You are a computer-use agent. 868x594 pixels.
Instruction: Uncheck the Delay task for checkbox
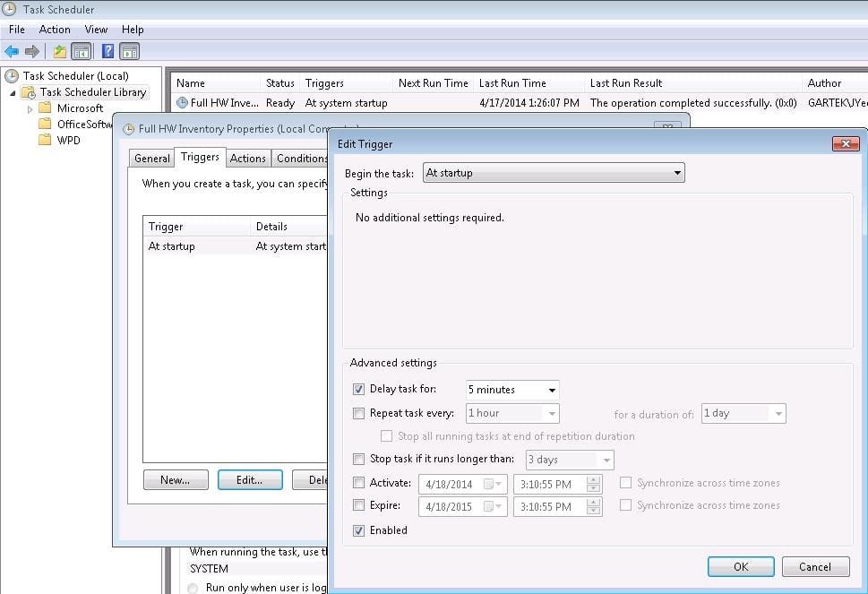point(358,389)
